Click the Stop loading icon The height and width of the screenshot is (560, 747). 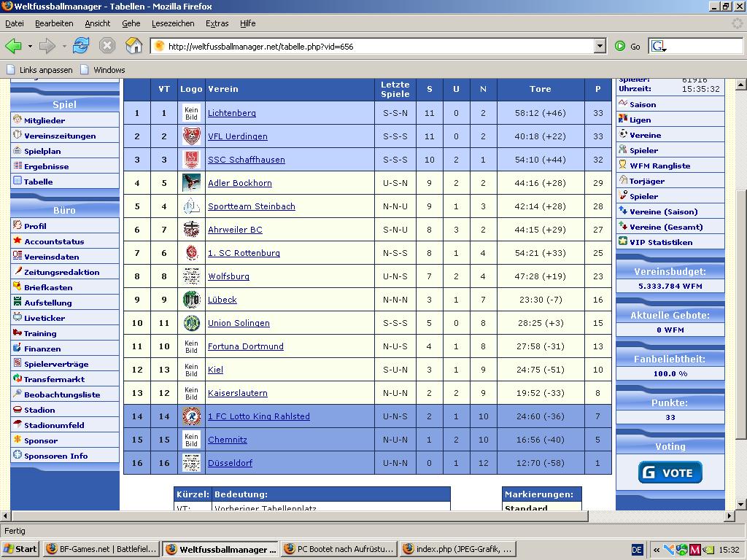click(107, 46)
